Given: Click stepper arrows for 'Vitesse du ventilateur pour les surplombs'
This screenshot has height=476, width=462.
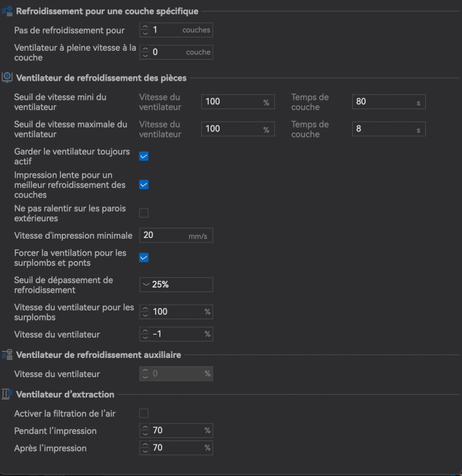Looking at the screenshot, I should tap(145, 312).
